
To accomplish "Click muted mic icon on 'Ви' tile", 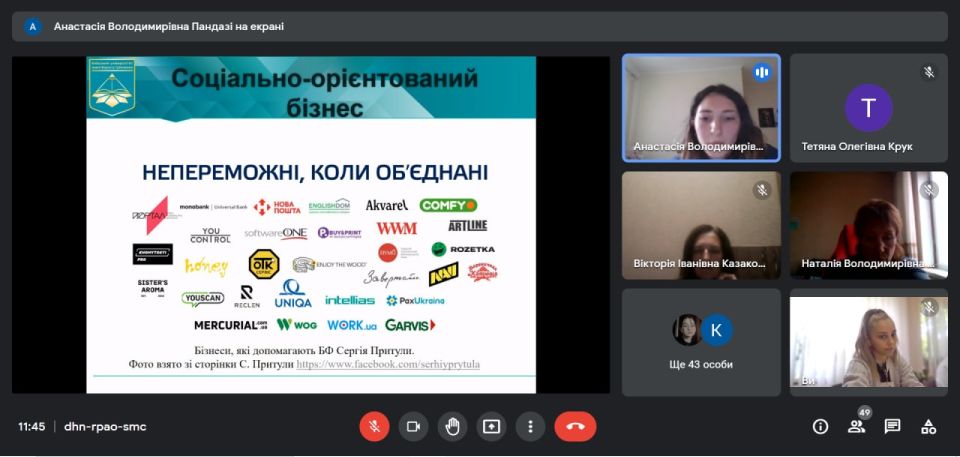I will coord(929,308).
